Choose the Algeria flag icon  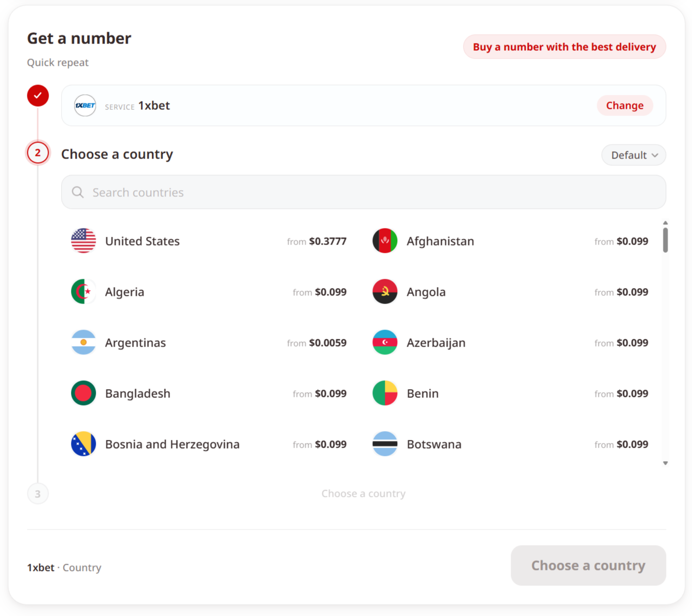(83, 292)
